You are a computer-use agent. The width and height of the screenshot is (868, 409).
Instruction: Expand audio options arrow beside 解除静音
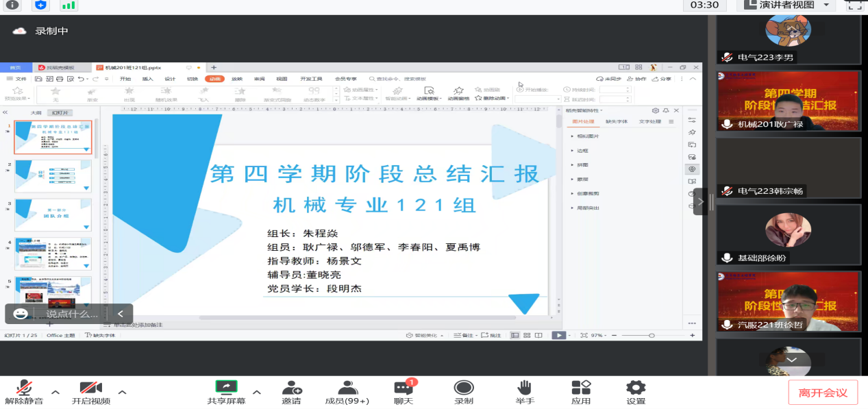coord(55,393)
